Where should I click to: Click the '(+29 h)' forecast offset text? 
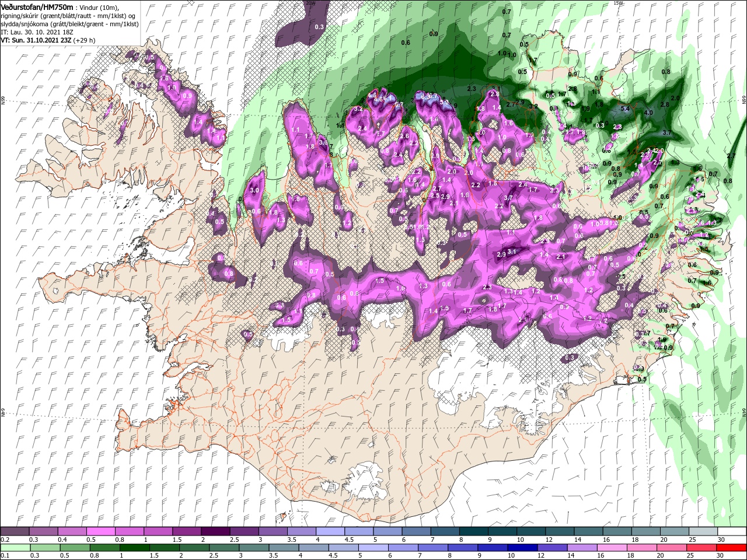tap(84, 40)
